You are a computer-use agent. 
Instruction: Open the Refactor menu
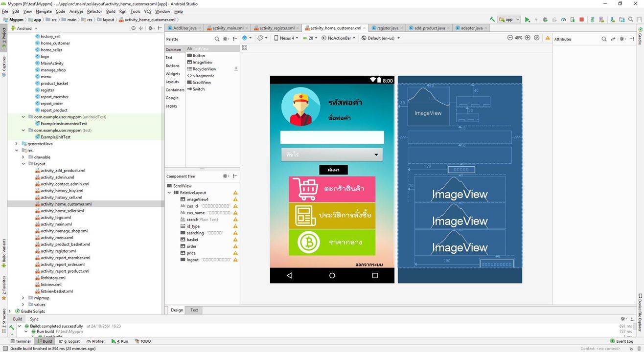[94, 11]
